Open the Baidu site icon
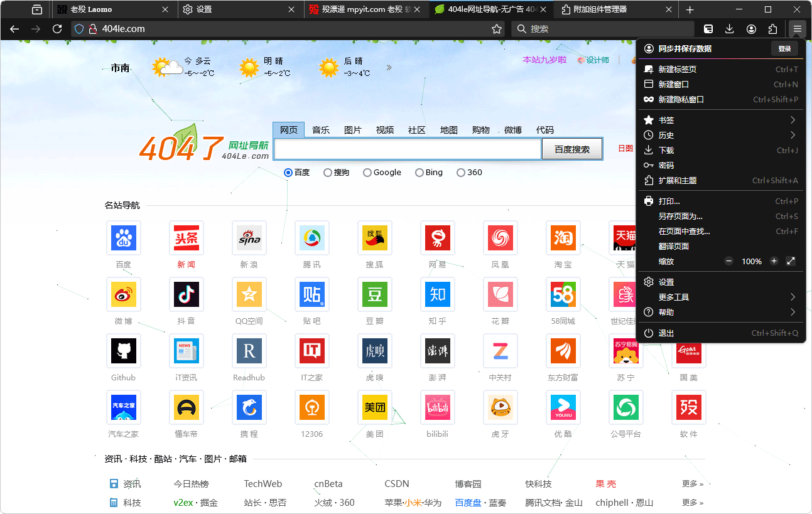 pos(124,238)
